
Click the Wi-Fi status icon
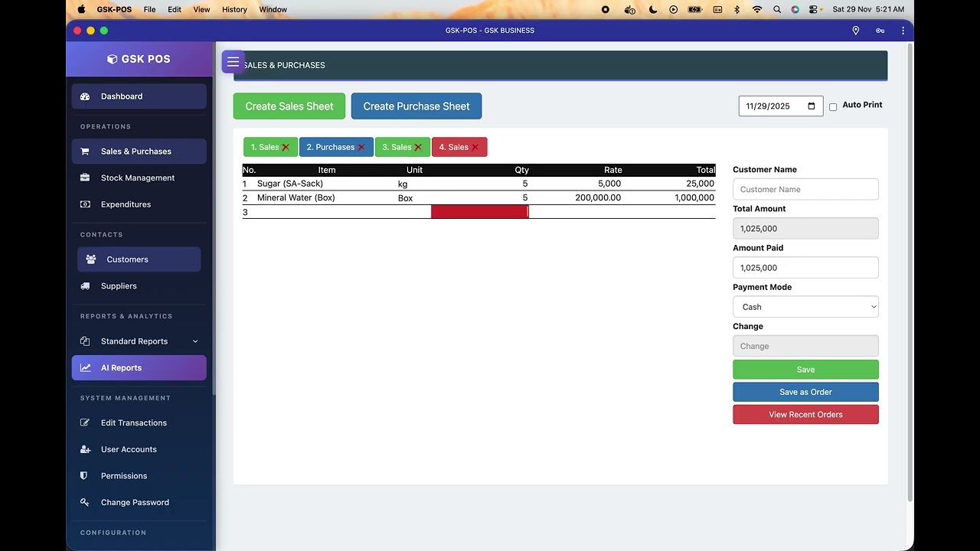(x=757, y=9)
